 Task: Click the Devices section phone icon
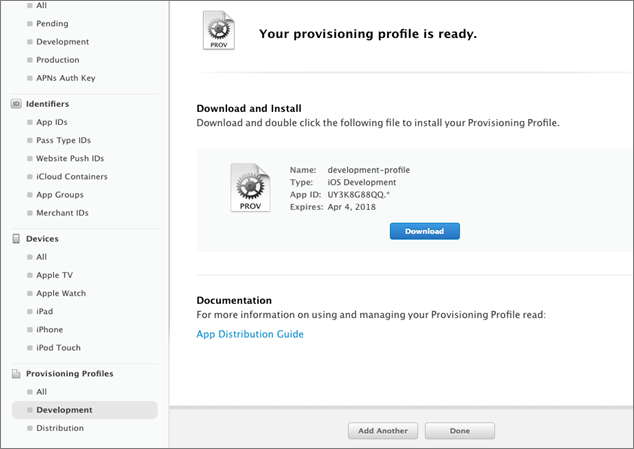(16, 239)
